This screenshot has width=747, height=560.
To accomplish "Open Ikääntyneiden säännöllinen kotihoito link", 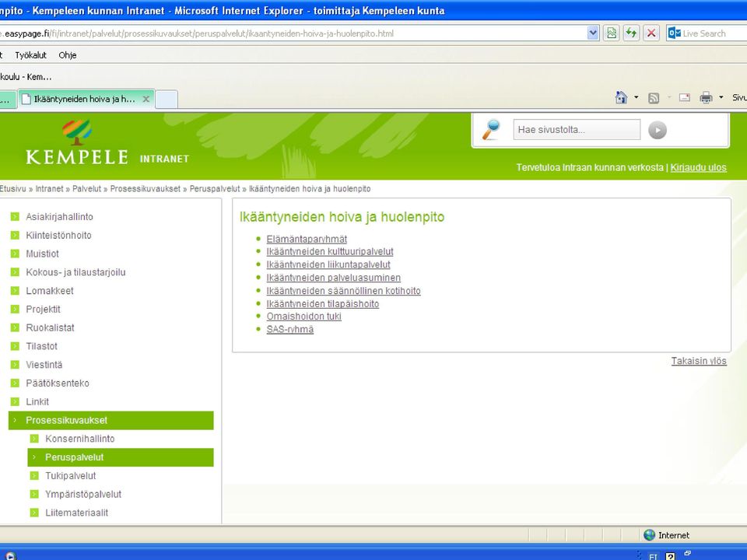I will tap(343, 291).
